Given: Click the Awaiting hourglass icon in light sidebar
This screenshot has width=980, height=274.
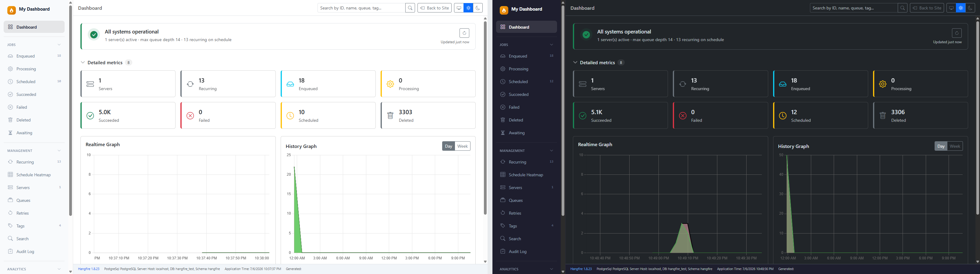Looking at the screenshot, I should (10, 133).
